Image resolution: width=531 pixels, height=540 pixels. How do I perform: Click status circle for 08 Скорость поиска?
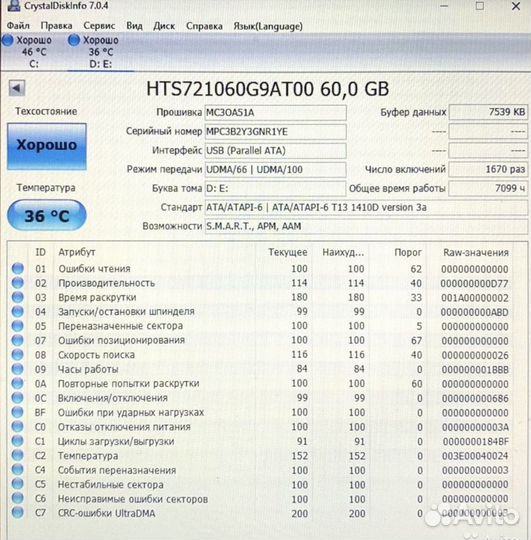[18, 355]
